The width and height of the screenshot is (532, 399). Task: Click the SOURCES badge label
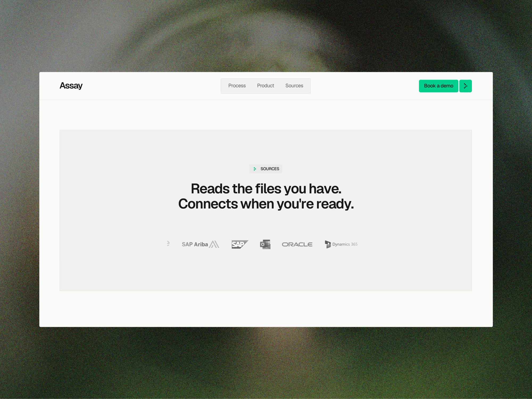(x=270, y=169)
